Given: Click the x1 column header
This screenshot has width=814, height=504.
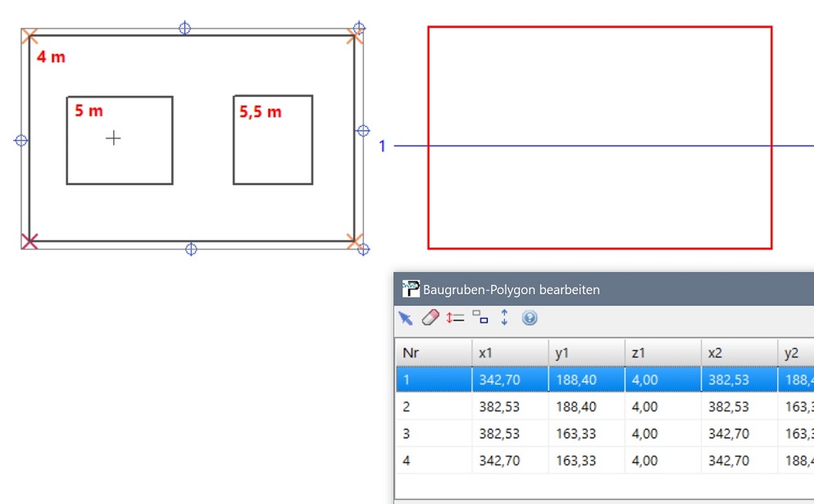Looking at the screenshot, I should pos(509,352).
